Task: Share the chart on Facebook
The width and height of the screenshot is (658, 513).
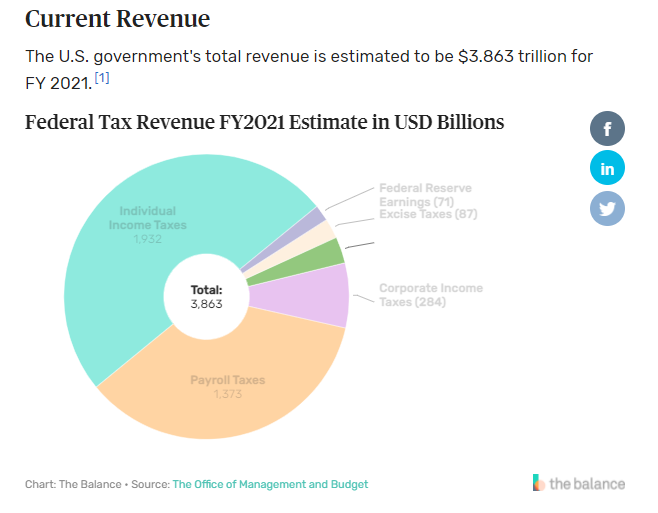Action: coord(607,128)
